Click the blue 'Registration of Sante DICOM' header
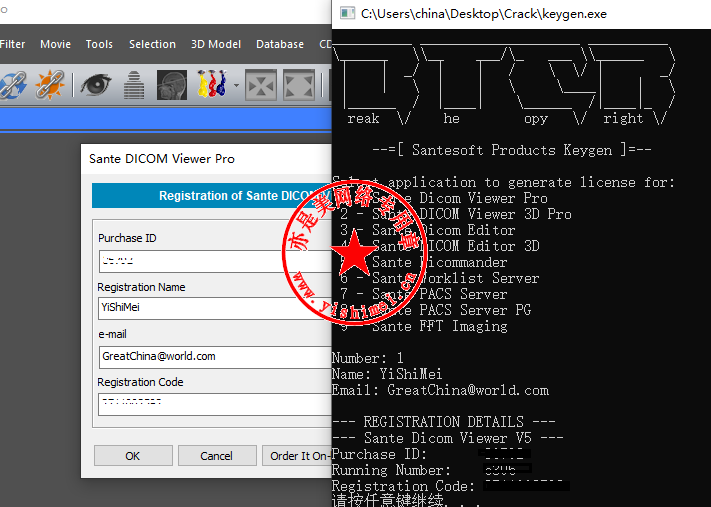Screen dimensions: 711x507 (x=212, y=195)
